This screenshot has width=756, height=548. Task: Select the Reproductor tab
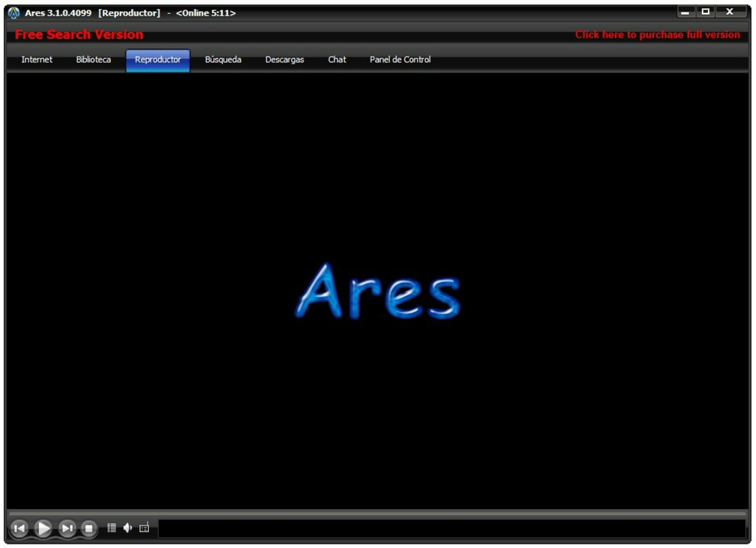coord(158,60)
